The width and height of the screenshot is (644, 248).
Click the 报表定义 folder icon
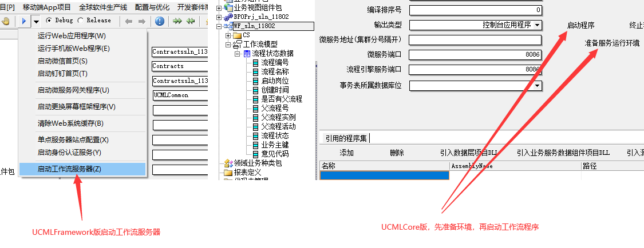228,173
